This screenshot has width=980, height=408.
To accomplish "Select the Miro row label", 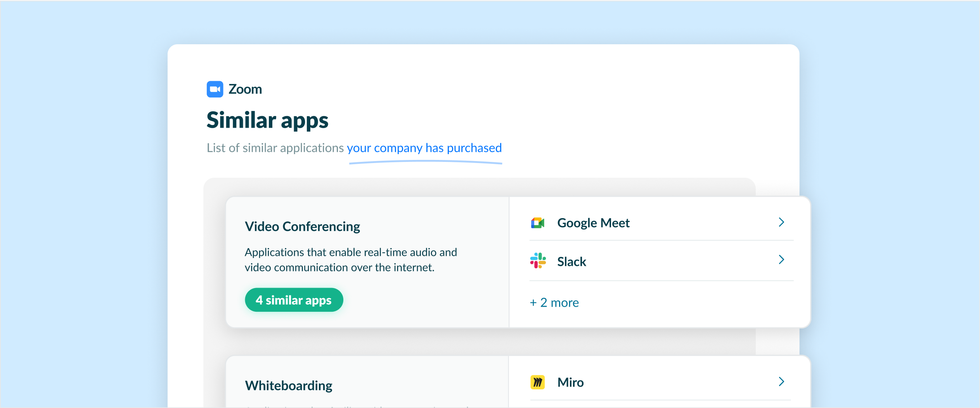I will click(570, 382).
